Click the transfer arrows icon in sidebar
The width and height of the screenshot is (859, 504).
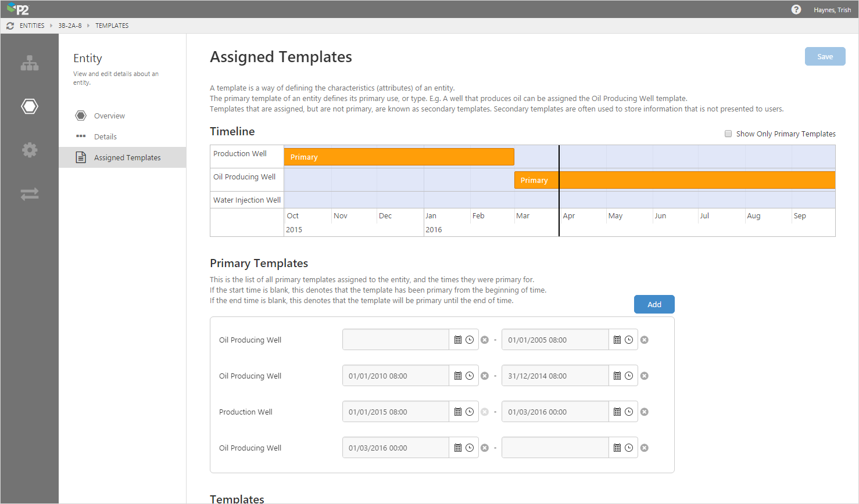pyautogui.click(x=30, y=194)
